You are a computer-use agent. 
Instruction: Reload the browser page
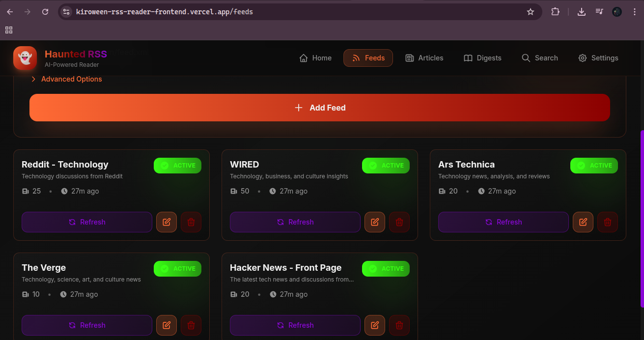click(45, 12)
